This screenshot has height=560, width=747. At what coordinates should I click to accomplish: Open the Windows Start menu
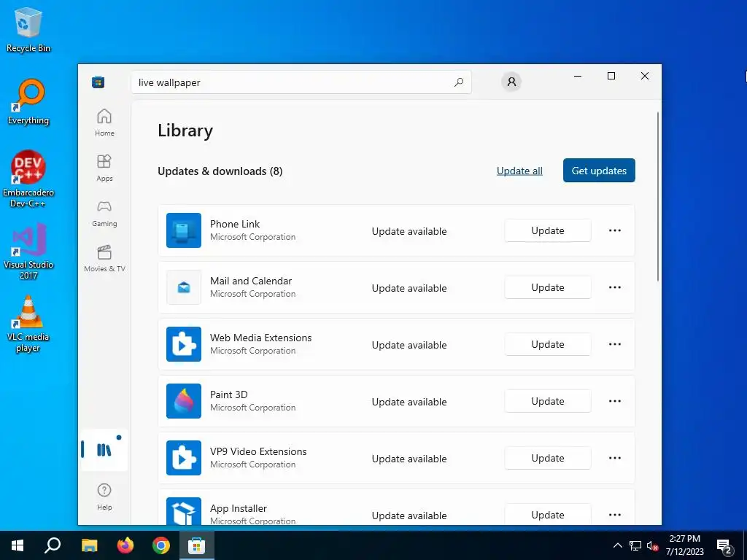18,545
